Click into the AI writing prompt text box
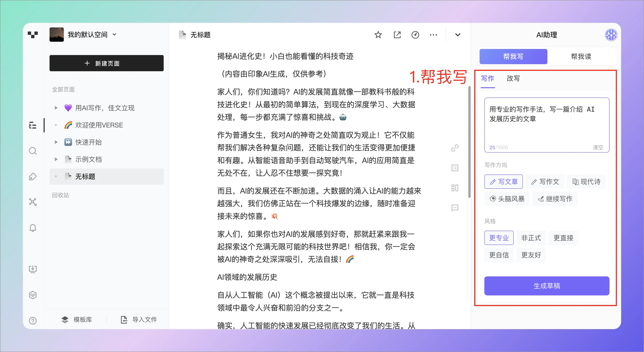This screenshot has height=352, width=644. coord(546,125)
